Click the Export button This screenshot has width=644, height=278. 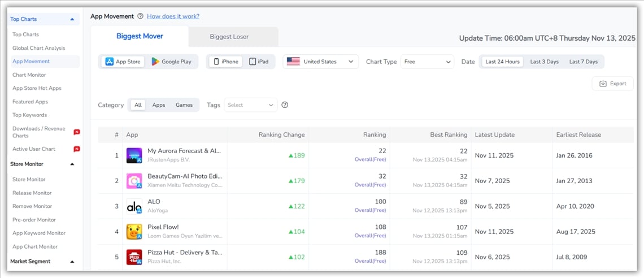[612, 84]
